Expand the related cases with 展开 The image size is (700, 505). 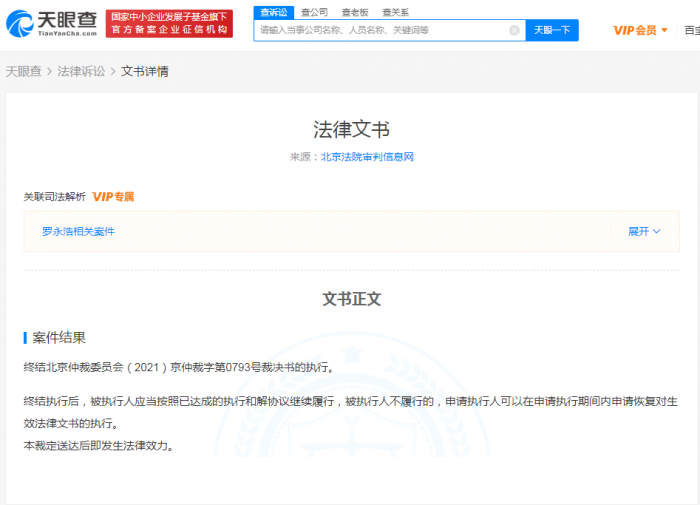[644, 231]
